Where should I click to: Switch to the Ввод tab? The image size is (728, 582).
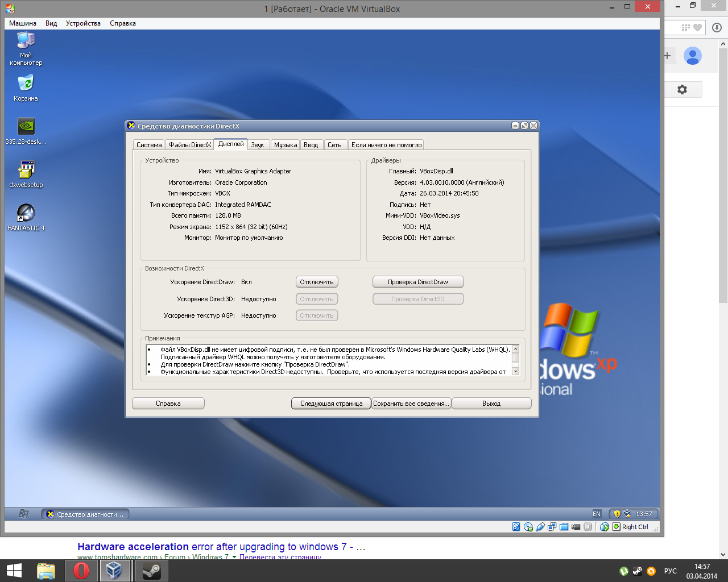coord(311,145)
